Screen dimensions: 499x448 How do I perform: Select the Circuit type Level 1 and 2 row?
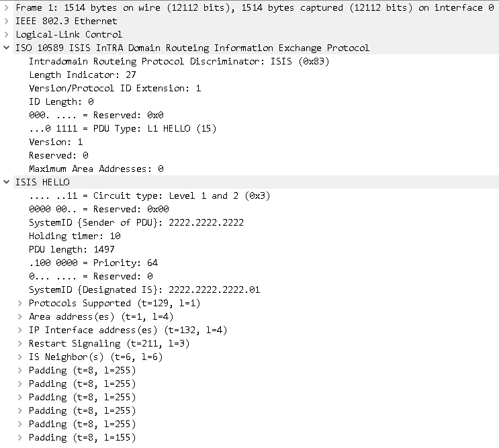tap(140, 195)
